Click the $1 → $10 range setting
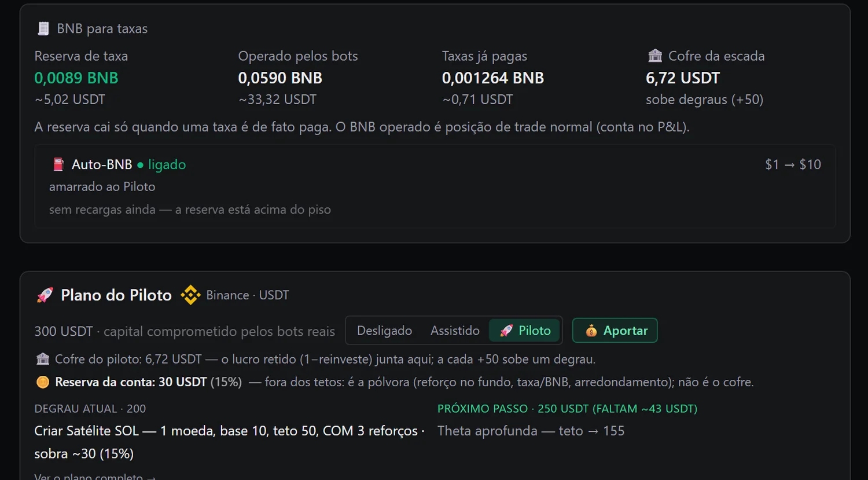The height and width of the screenshot is (480, 868). pyautogui.click(x=793, y=164)
